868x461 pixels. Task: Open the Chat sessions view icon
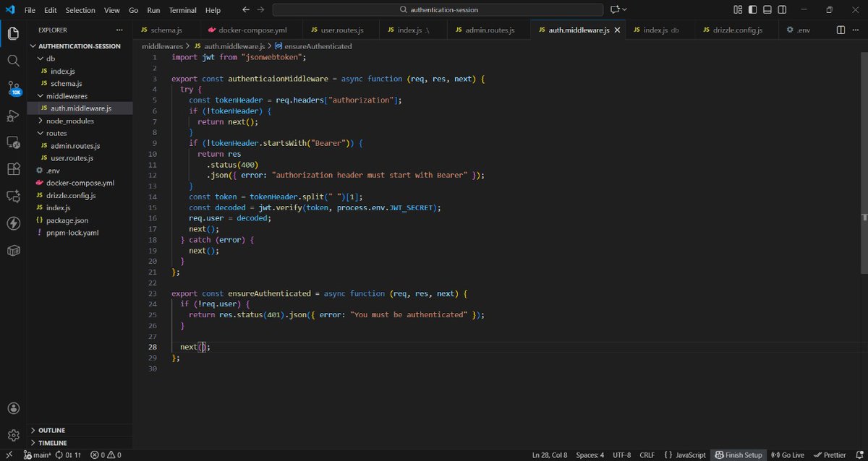pyautogui.click(x=13, y=196)
